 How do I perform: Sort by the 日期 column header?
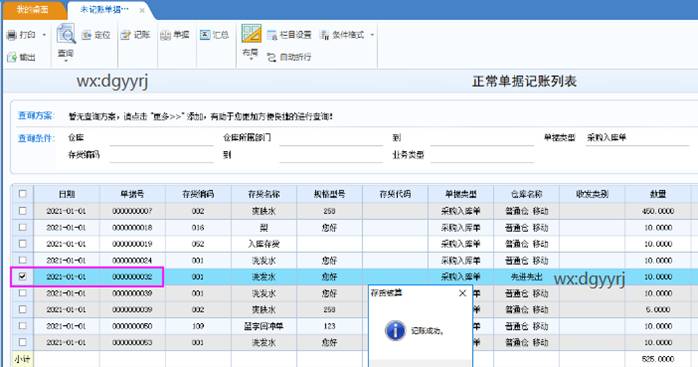pyautogui.click(x=67, y=194)
